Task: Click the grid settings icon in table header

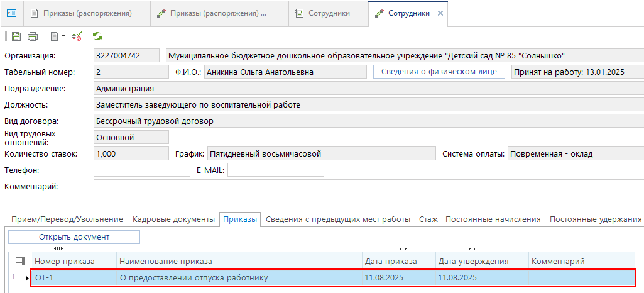Action: tap(19, 262)
